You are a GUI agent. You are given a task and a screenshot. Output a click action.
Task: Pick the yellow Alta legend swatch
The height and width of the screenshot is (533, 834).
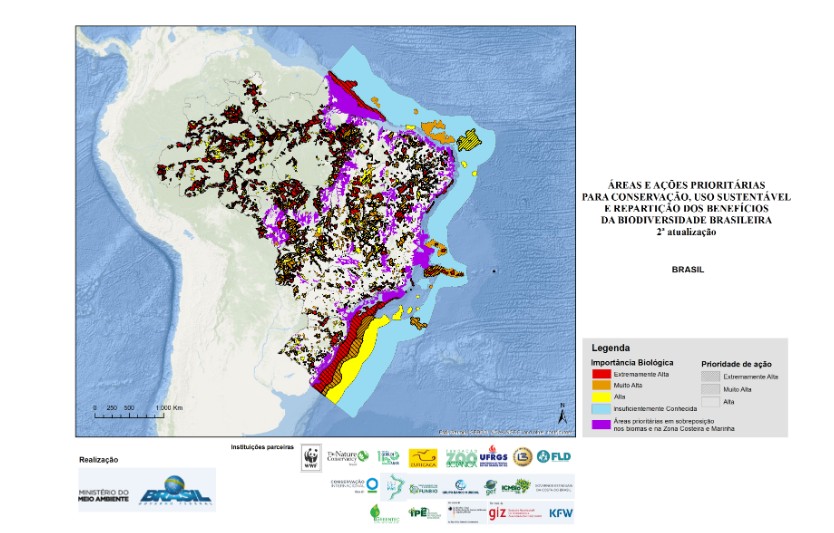click(x=602, y=397)
